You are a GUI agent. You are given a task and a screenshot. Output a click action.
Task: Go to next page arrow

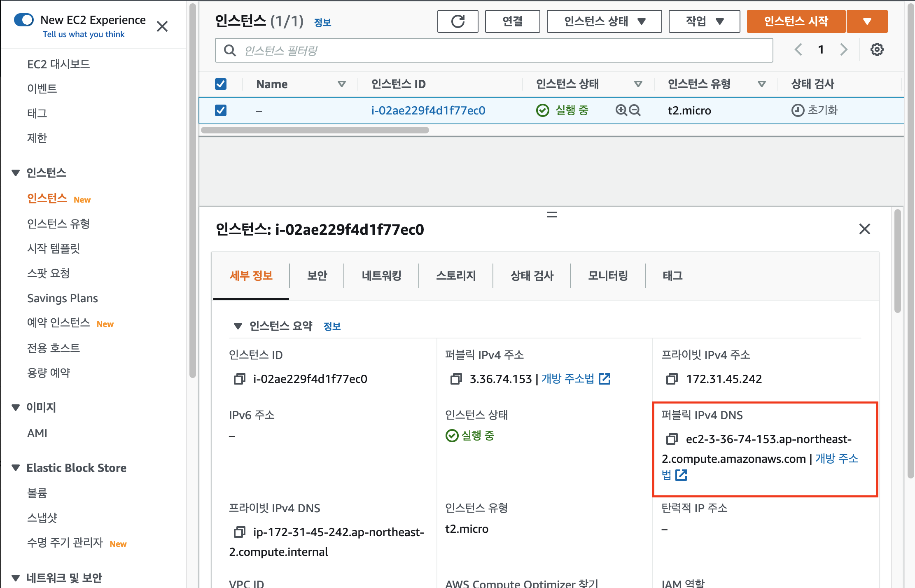tap(844, 50)
